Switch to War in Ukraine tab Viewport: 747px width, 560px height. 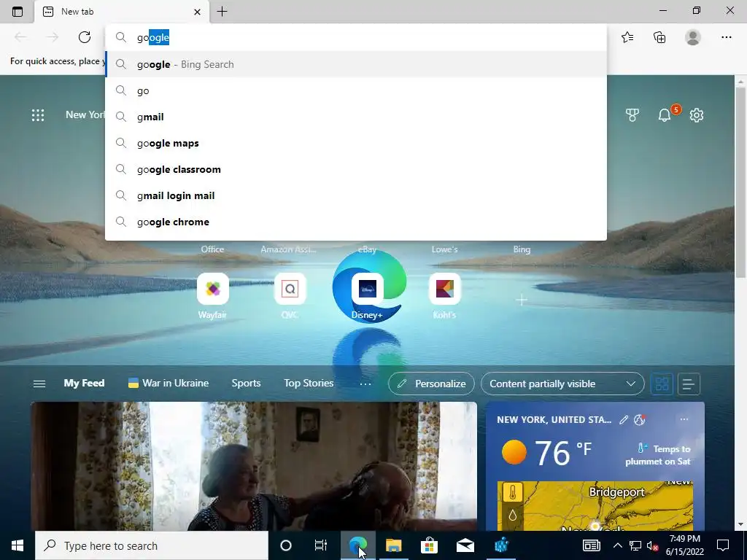[169, 384]
